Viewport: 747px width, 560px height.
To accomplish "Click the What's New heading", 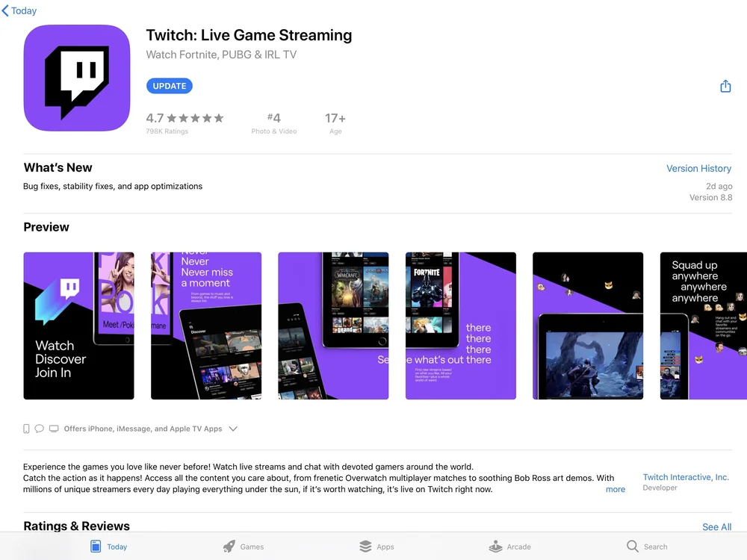I will coord(58,167).
